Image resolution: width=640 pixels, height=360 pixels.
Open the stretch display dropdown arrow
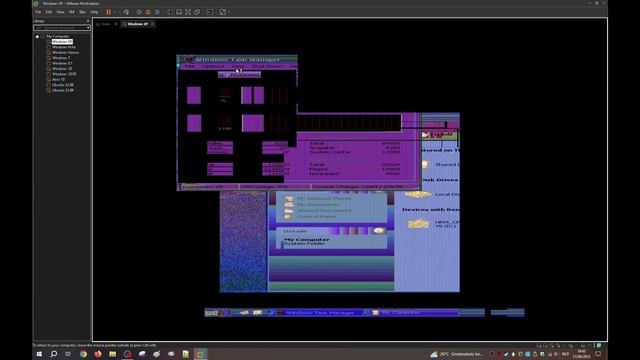tap(229, 12)
